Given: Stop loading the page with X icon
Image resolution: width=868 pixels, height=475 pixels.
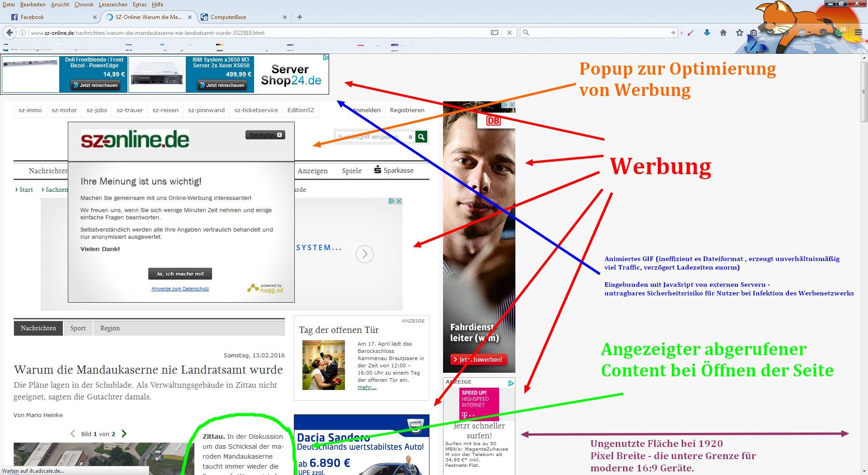Looking at the screenshot, I should pos(509,33).
